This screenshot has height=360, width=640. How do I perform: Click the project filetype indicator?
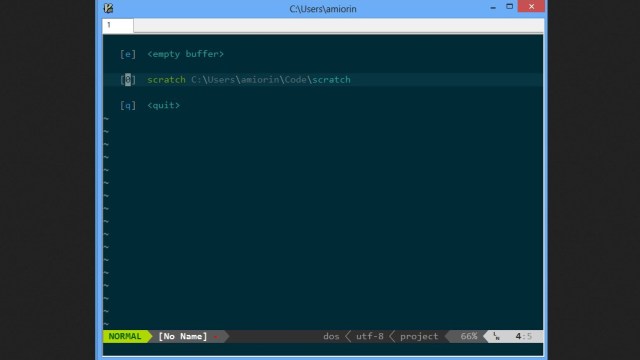click(419, 336)
